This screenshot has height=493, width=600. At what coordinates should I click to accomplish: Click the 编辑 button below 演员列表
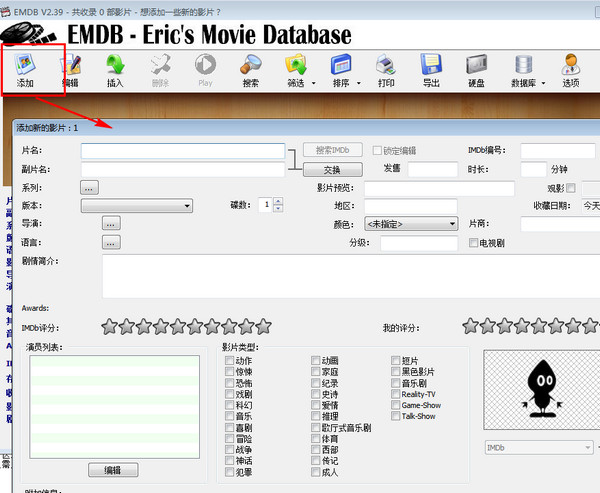click(113, 470)
